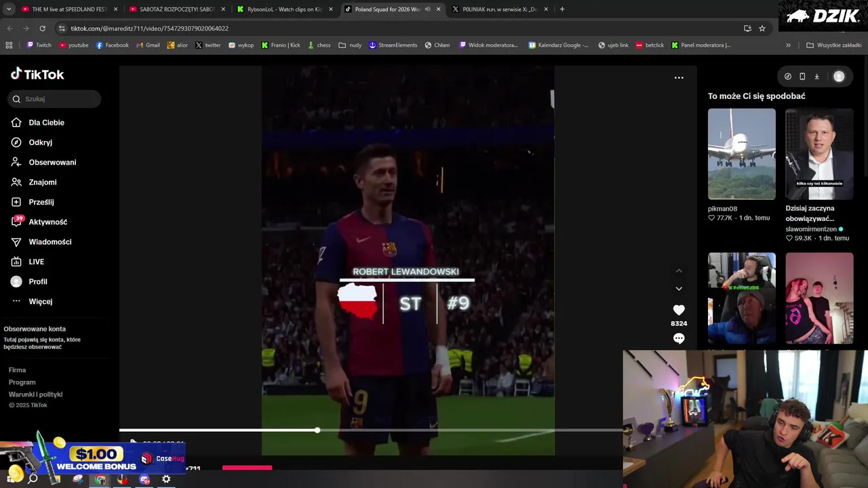868x488 pixels.
Task: Show hidden bookmarks overflow chevron
Action: (788, 45)
